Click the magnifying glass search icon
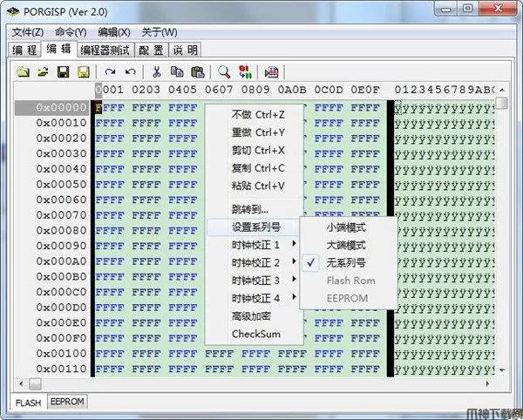 [x=224, y=71]
